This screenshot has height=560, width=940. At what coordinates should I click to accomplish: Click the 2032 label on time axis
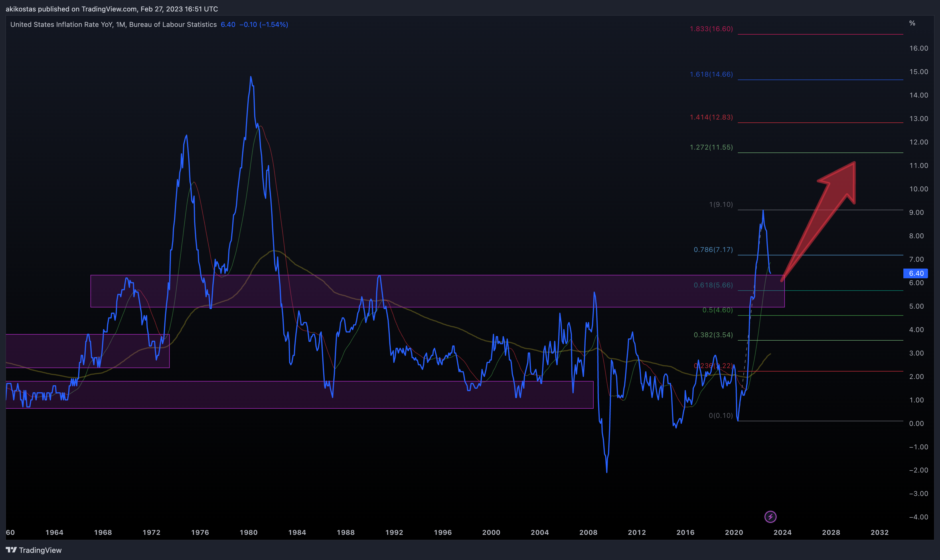880,533
